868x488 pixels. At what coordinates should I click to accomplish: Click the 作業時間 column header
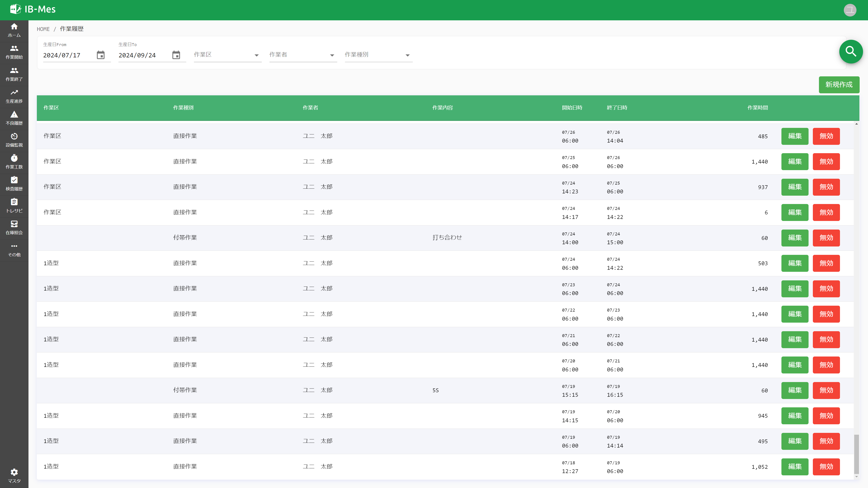pos(757,108)
